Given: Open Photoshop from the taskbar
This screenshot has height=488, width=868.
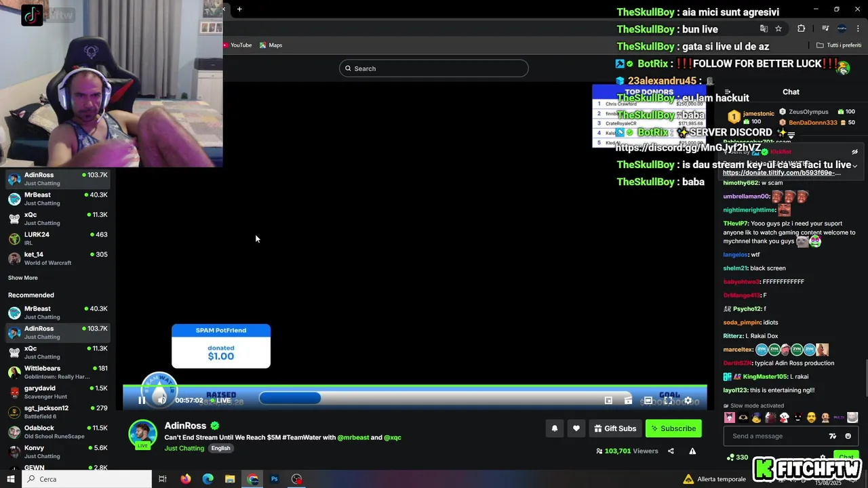Looking at the screenshot, I should (x=275, y=479).
